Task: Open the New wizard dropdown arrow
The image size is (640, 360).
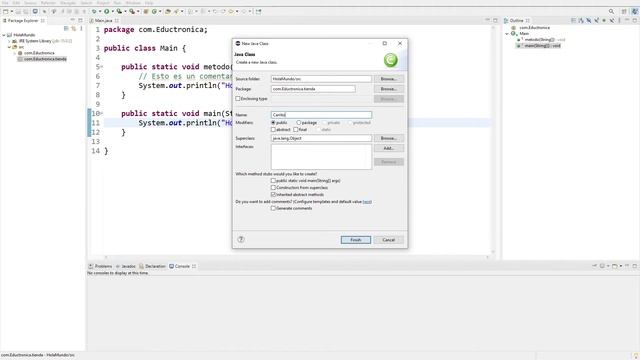Action: [x=11, y=11]
